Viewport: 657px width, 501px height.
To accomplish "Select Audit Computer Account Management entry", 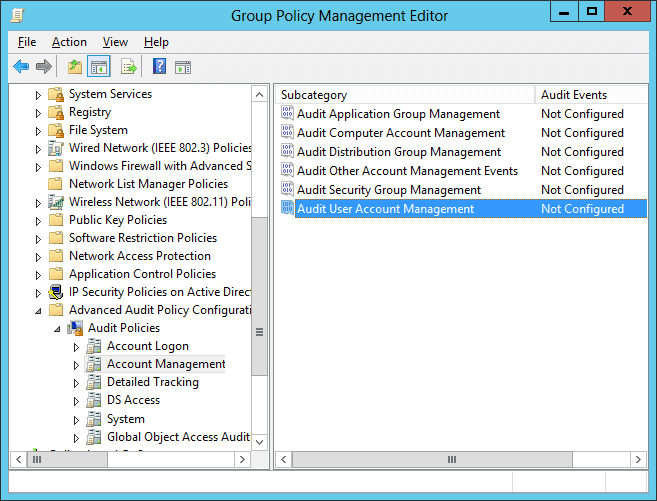I will (x=401, y=133).
